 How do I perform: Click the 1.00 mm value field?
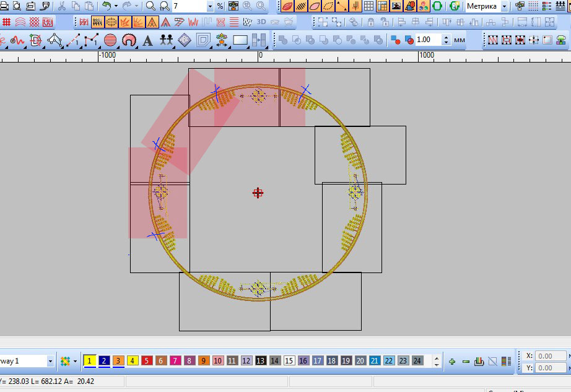pos(429,40)
